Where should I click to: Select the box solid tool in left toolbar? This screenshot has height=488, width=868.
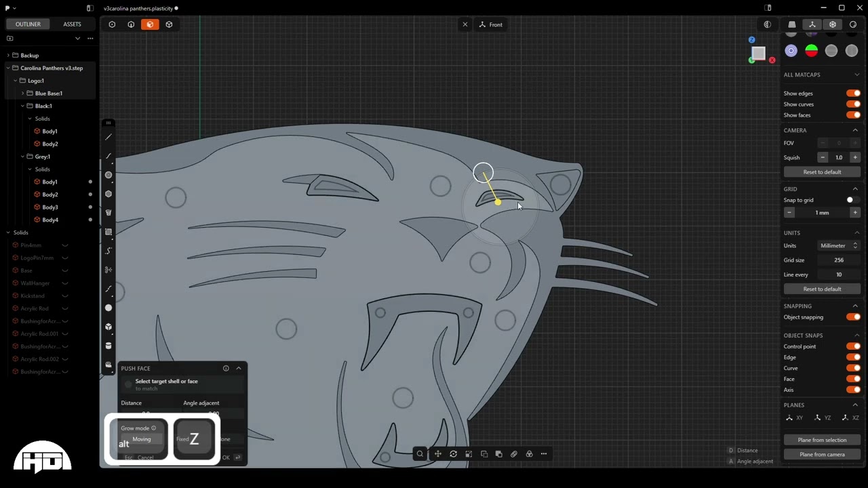point(108,327)
